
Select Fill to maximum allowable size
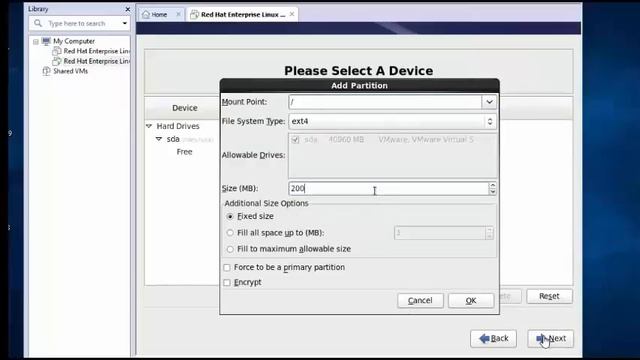230,249
